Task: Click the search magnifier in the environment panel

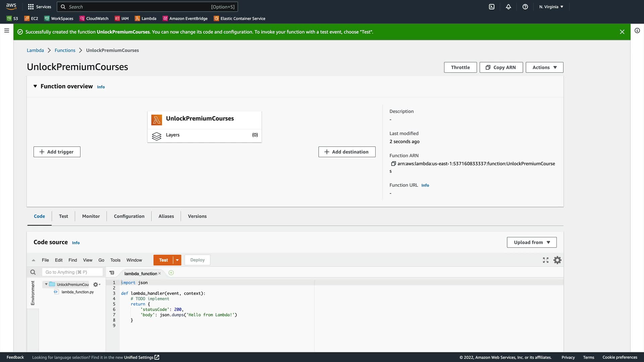Action: (x=33, y=272)
